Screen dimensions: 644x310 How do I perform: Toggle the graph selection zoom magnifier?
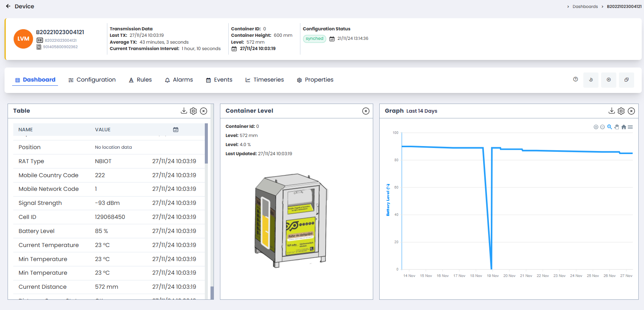609,127
